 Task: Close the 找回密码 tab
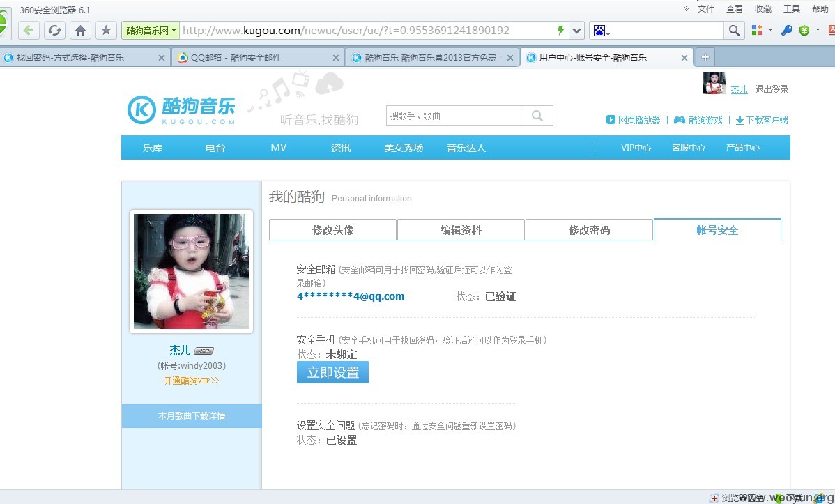point(162,58)
